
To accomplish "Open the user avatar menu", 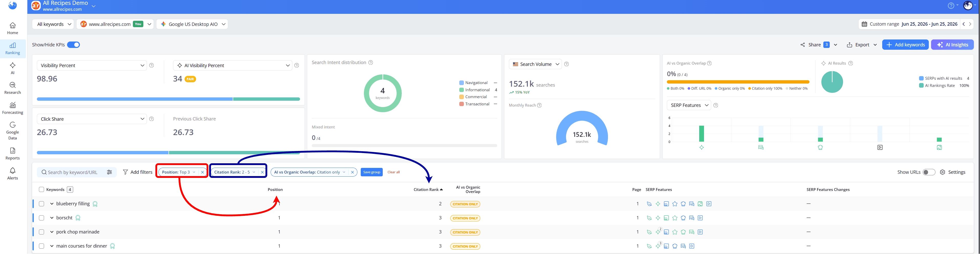I will (968, 5).
